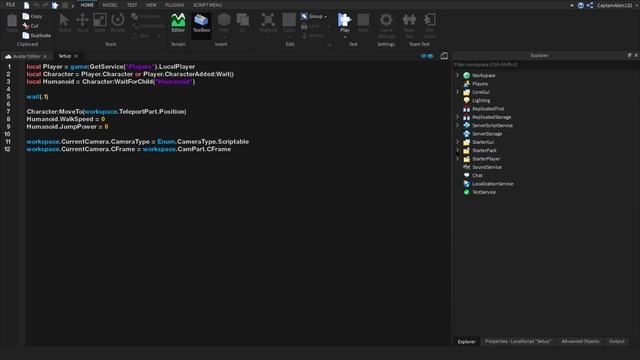Expand the CoreGui tree node
This screenshot has width=640, height=360.
(457, 92)
